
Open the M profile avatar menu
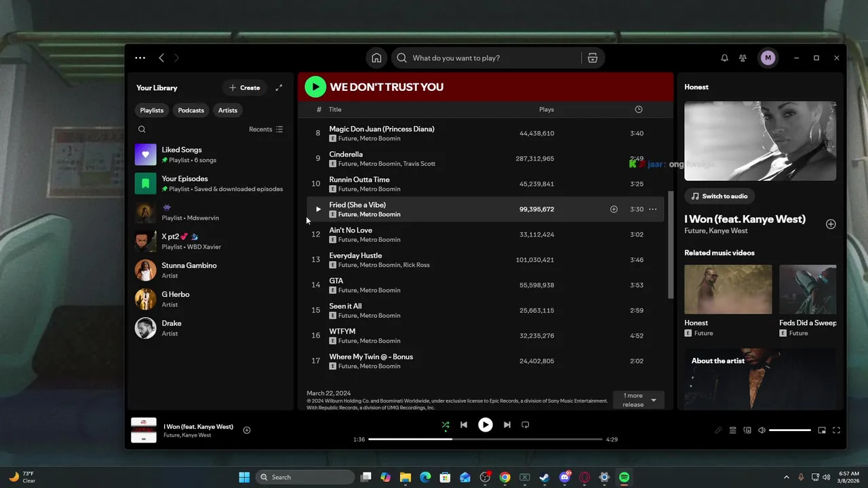(x=768, y=58)
